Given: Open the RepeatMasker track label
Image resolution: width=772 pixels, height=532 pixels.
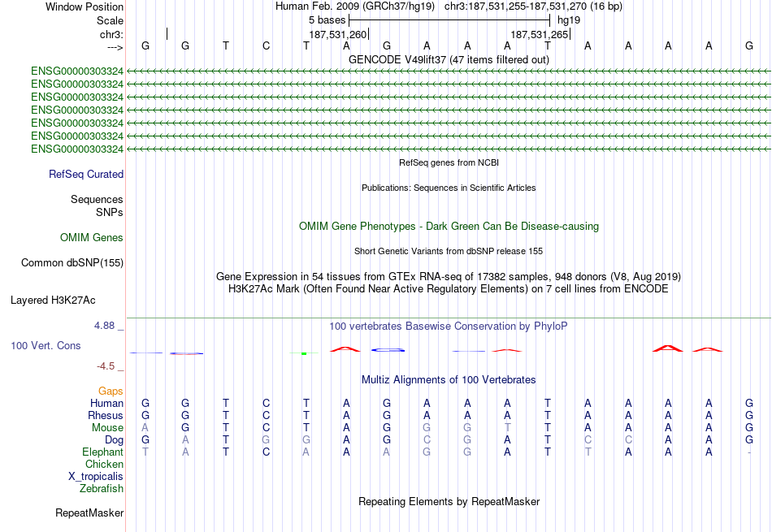Looking at the screenshot, I should (x=89, y=513).
